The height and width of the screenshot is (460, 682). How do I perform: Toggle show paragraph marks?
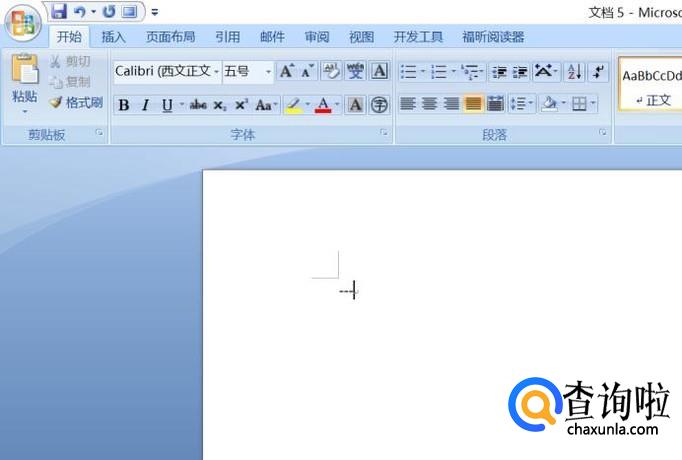598,72
